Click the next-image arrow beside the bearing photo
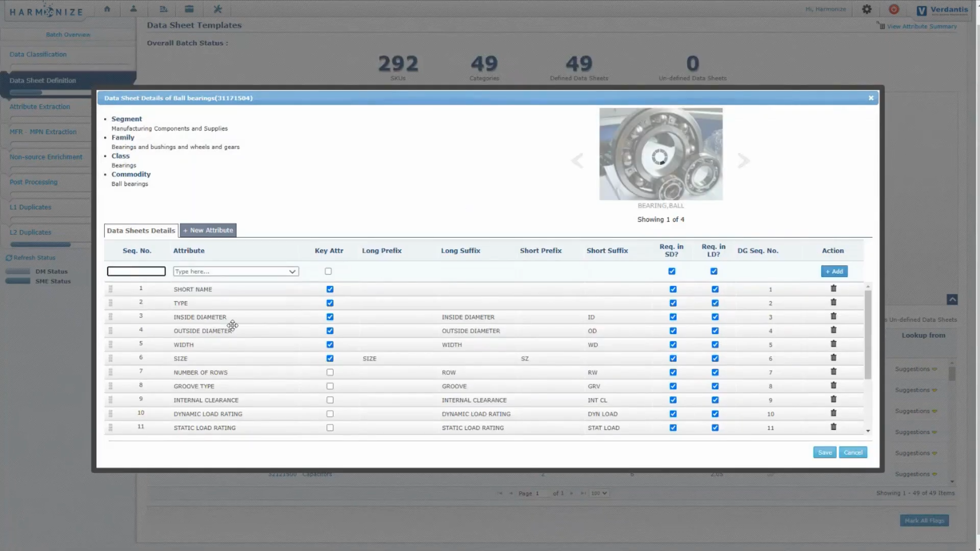980x551 pixels. pyautogui.click(x=744, y=160)
